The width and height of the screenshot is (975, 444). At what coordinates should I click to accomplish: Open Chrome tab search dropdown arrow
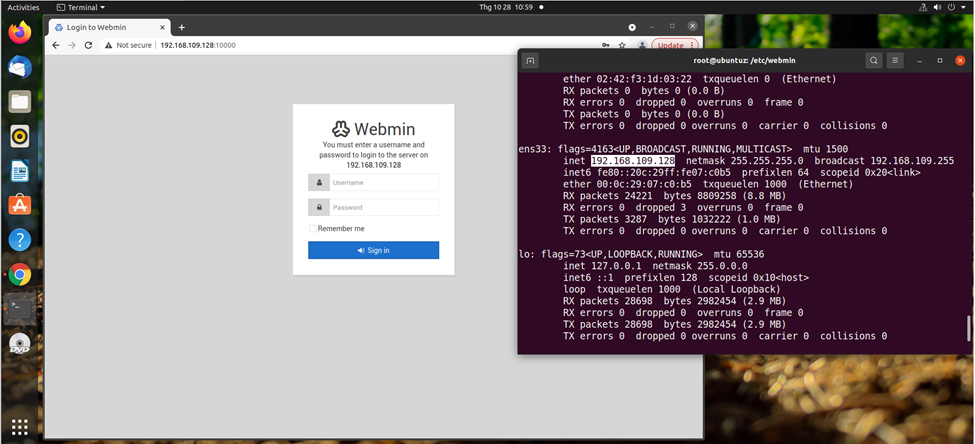(632, 27)
